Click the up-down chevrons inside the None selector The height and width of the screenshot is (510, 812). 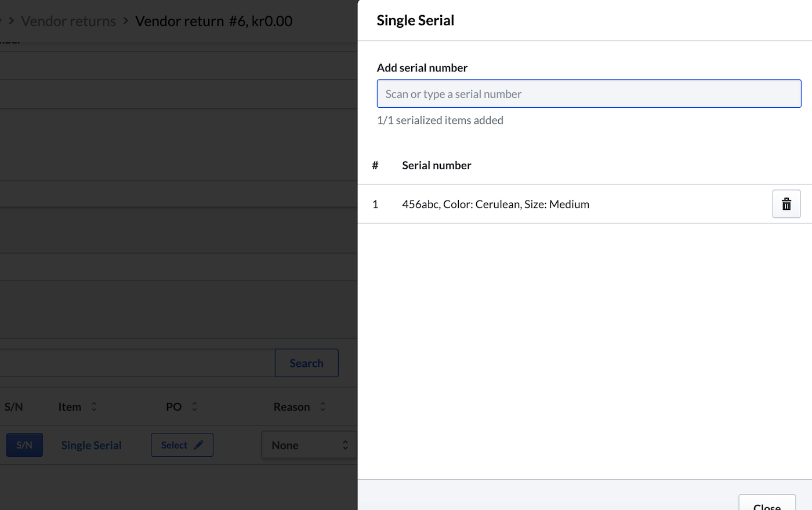[346, 445]
